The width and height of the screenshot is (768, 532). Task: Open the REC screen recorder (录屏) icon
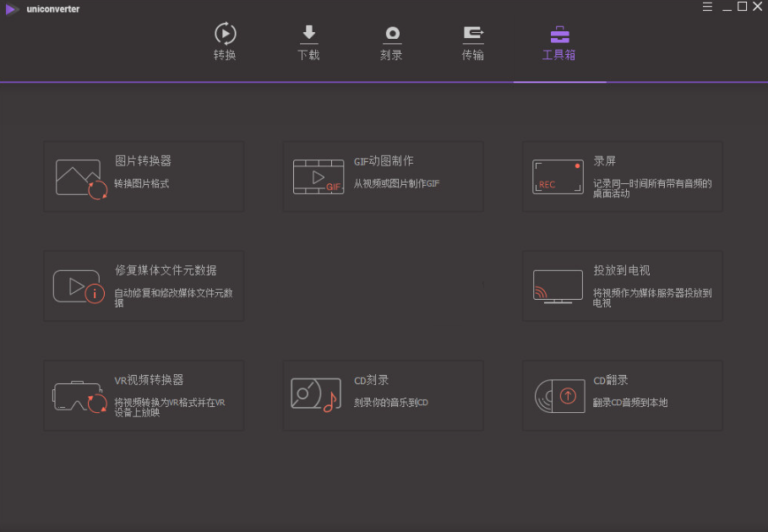[x=558, y=176]
